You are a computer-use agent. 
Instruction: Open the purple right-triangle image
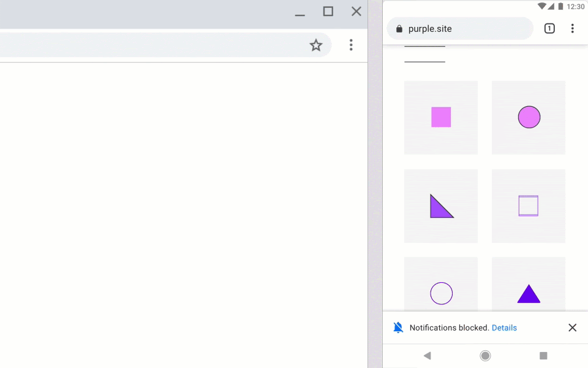coord(440,205)
